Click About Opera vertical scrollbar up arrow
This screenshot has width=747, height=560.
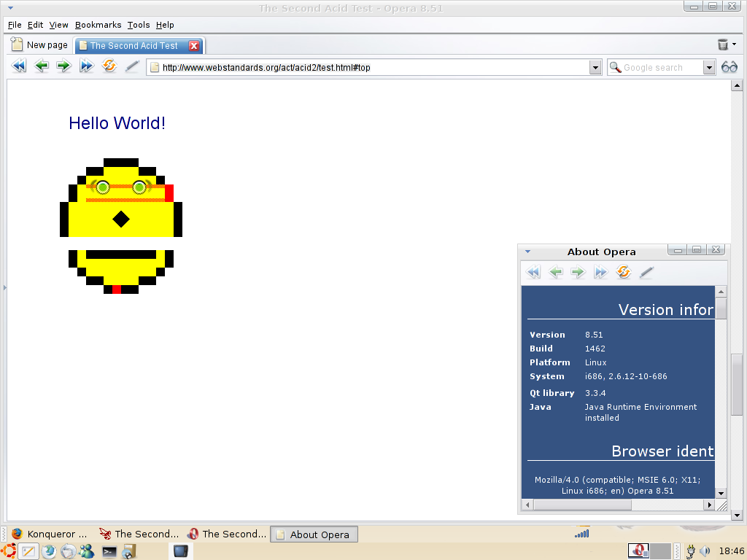[x=721, y=292]
